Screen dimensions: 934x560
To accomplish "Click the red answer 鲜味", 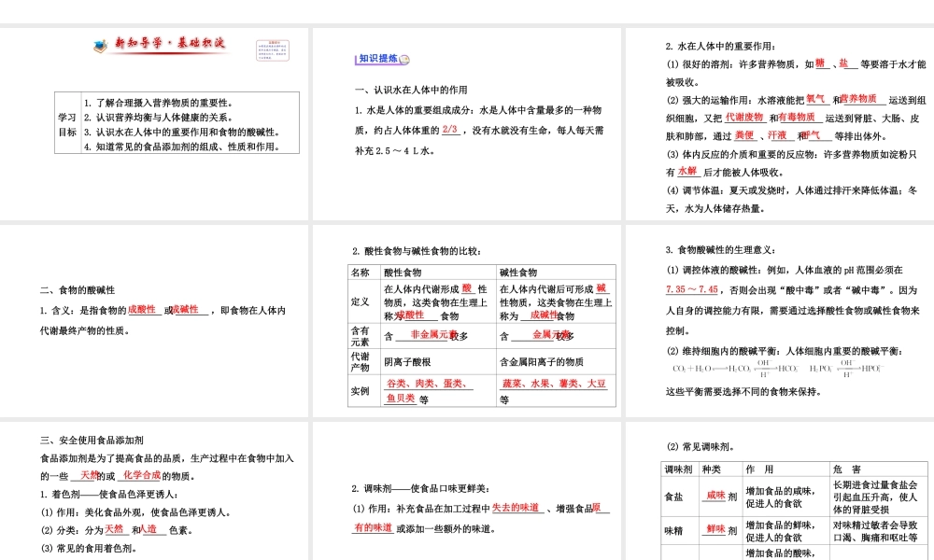I will [x=715, y=529].
